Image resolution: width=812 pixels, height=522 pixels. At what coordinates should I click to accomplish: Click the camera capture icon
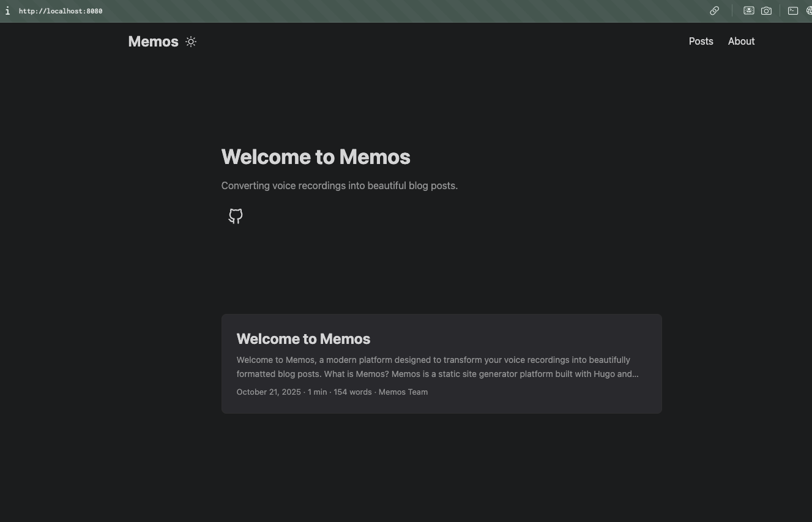(x=766, y=10)
